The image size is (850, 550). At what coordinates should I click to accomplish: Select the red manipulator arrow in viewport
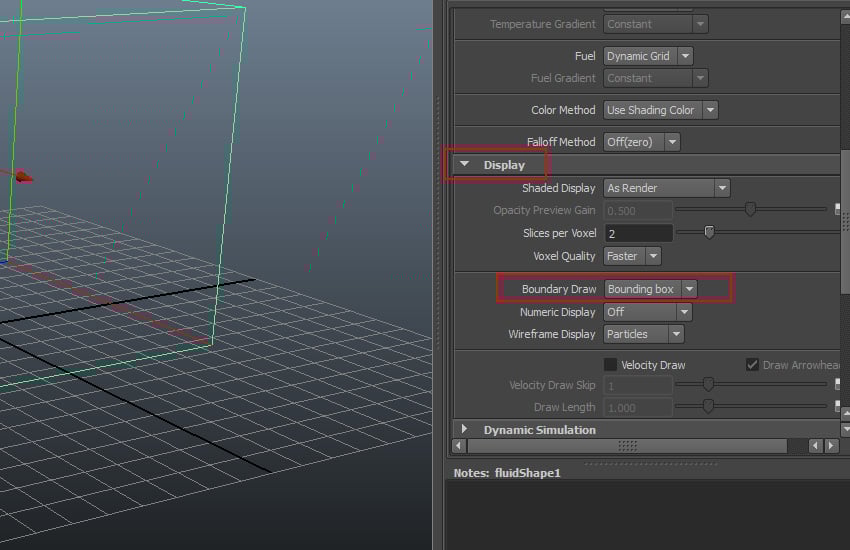click(24, 176)
